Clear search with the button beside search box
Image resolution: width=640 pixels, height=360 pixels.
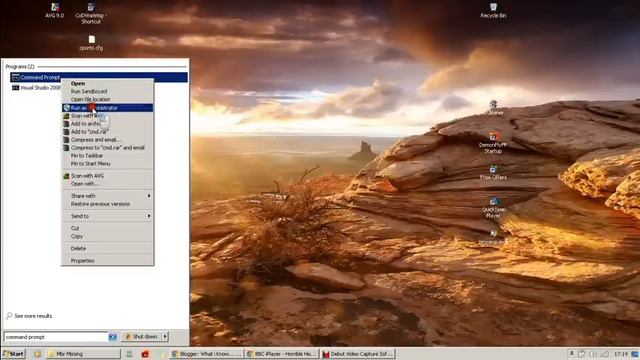coord(113,337)
